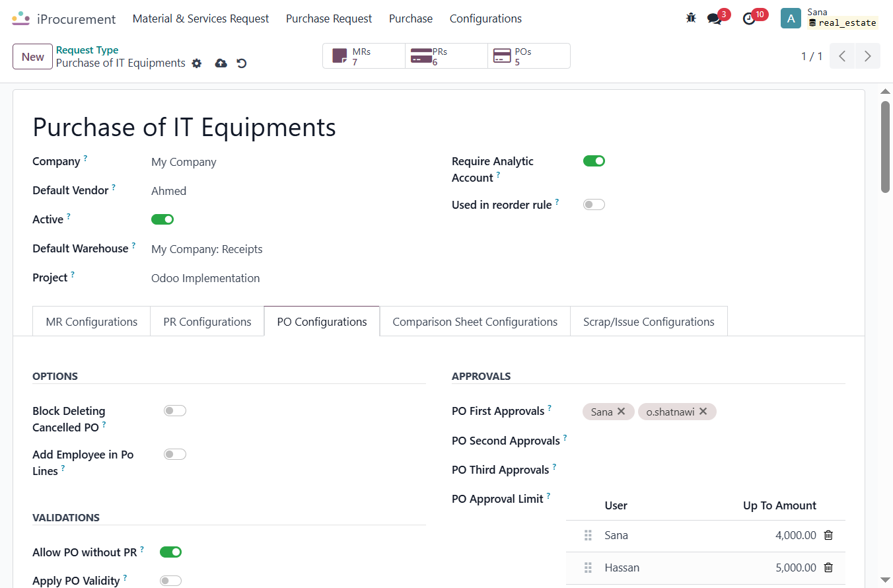Click the New button
The image size is (893, 588).
tap(32, 56)
